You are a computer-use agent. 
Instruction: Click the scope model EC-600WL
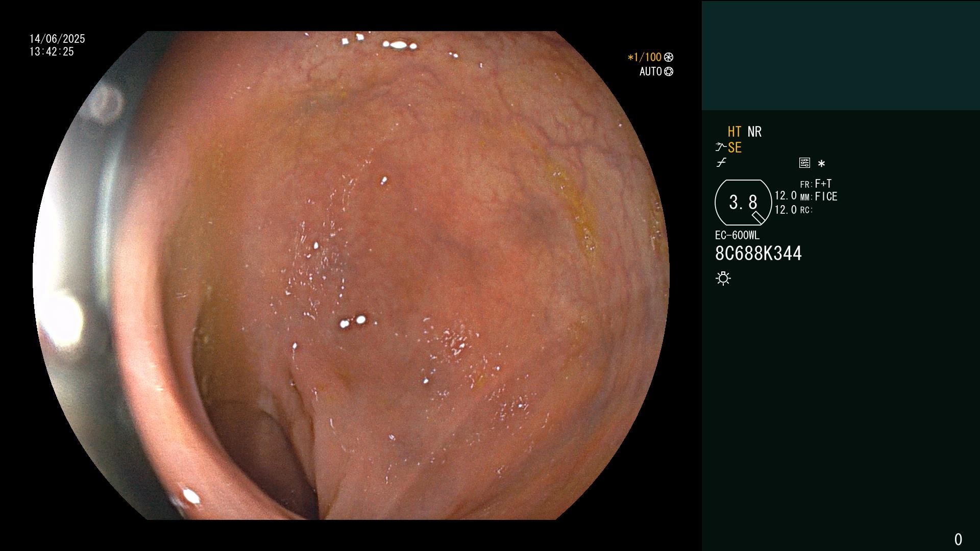coord(737,235)
